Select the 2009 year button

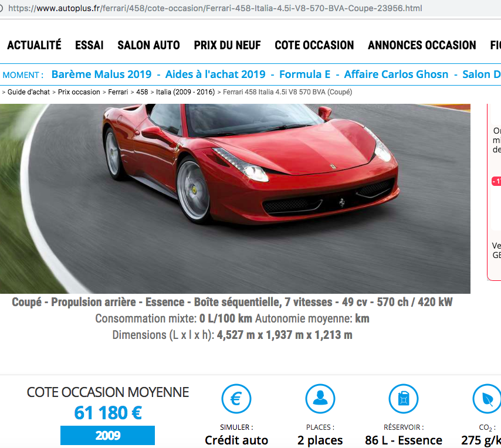108,435
